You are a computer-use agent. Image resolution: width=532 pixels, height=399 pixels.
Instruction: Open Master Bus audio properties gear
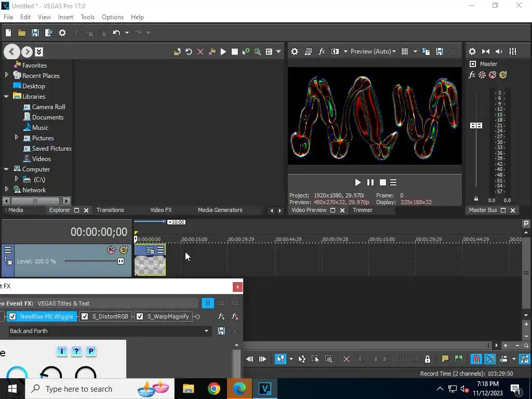[x=472, y=51]
